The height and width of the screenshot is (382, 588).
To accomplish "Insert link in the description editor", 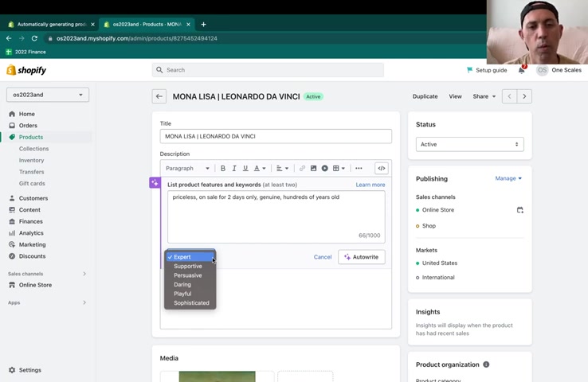I will (302, 169).
